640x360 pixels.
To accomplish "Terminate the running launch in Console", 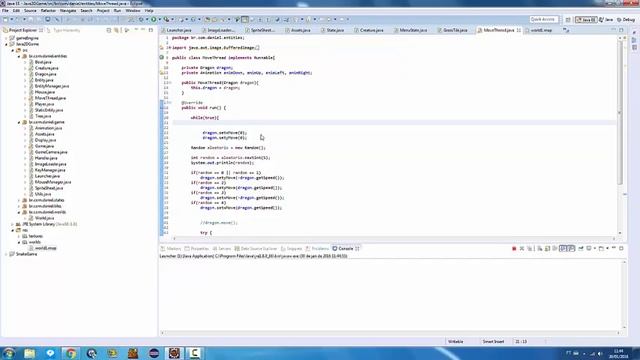I will [514, 249].
